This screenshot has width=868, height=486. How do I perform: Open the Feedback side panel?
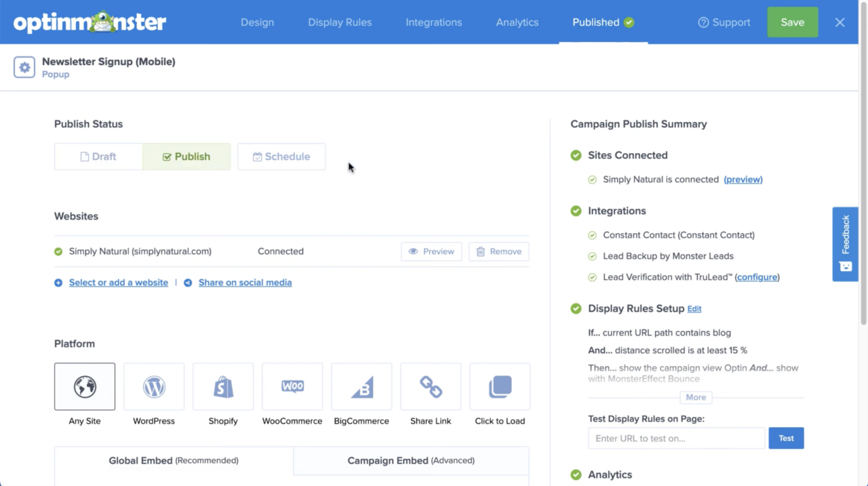[x=845, y=244]
